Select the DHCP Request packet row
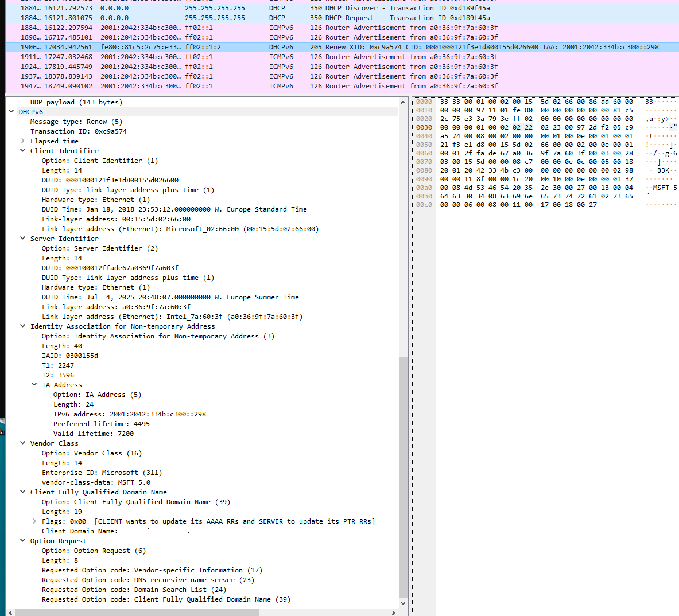The width and height of the screenshot is (679, 616). (x=342, y=18)
